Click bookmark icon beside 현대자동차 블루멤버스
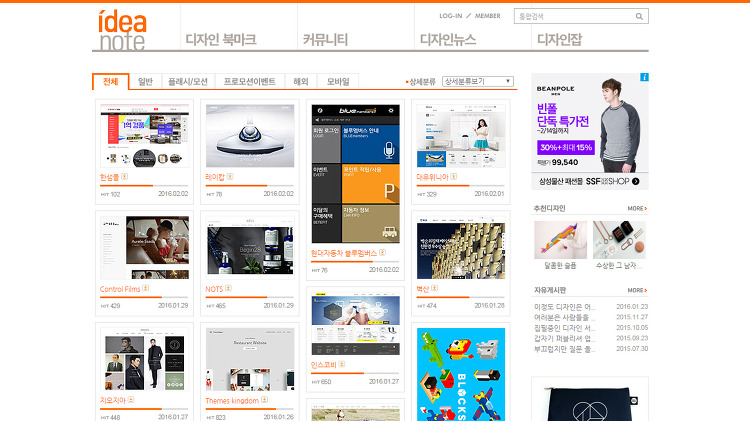The height and width of the screenshot is (421, 750). pyautogui.click(x=382, y=253)
